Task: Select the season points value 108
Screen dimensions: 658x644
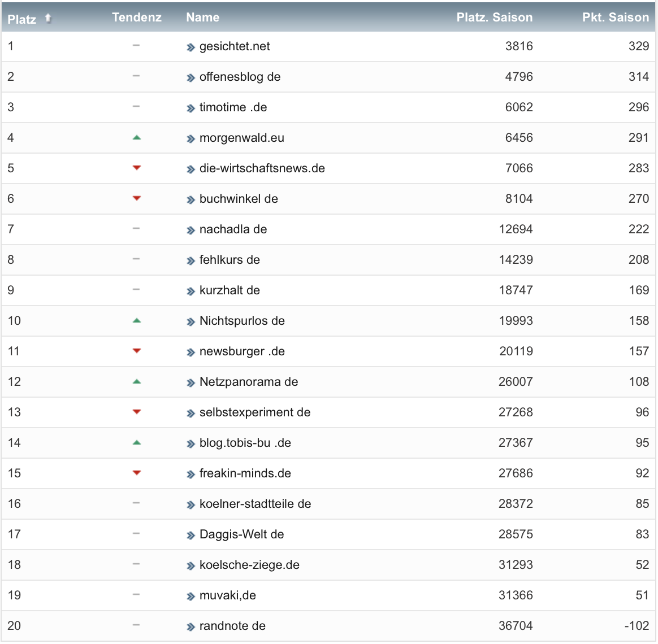Action: (x=639, y=382)
